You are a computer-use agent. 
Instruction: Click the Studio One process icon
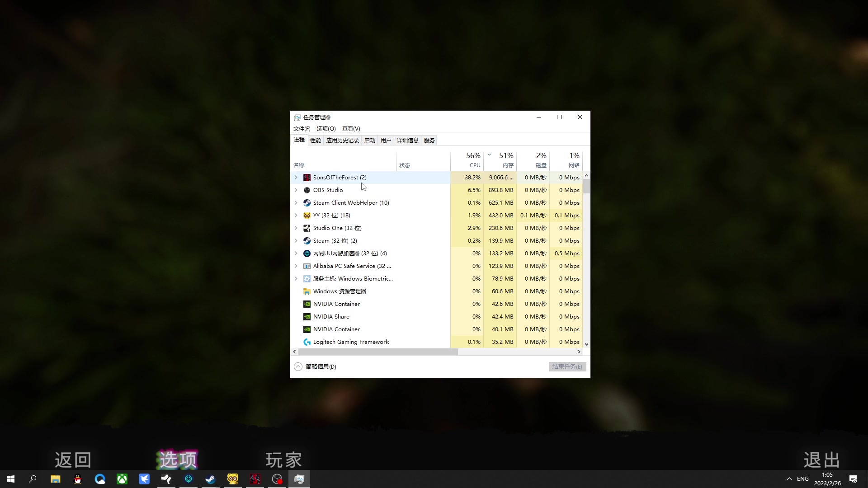[x=307, y=228]
